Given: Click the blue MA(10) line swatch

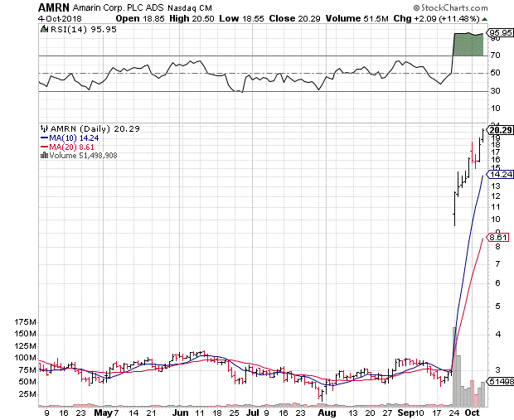Looking at the screenshot, I should point(44,138).
